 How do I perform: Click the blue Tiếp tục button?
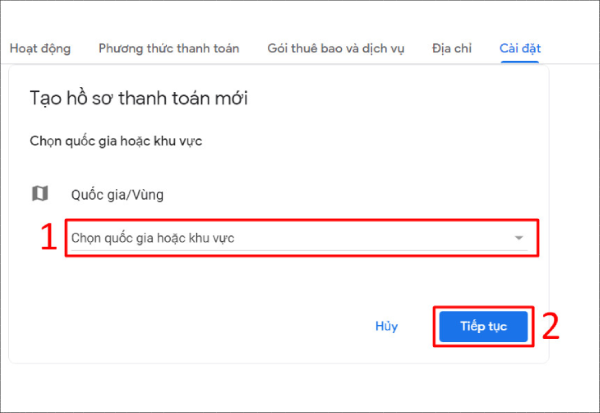pyautogui.click(x=483, y=326)
